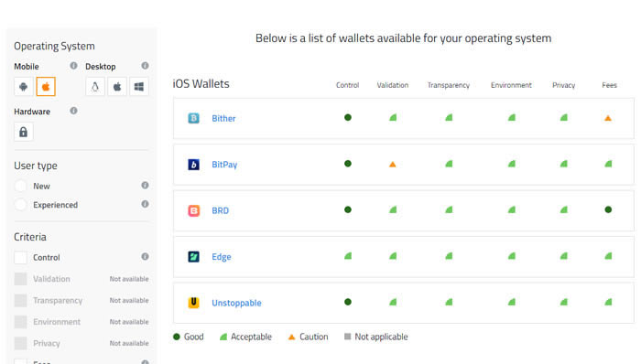Select the iOS Apple mobile icon
Viewport: 641px width, 364px height.
click(46, 87)
